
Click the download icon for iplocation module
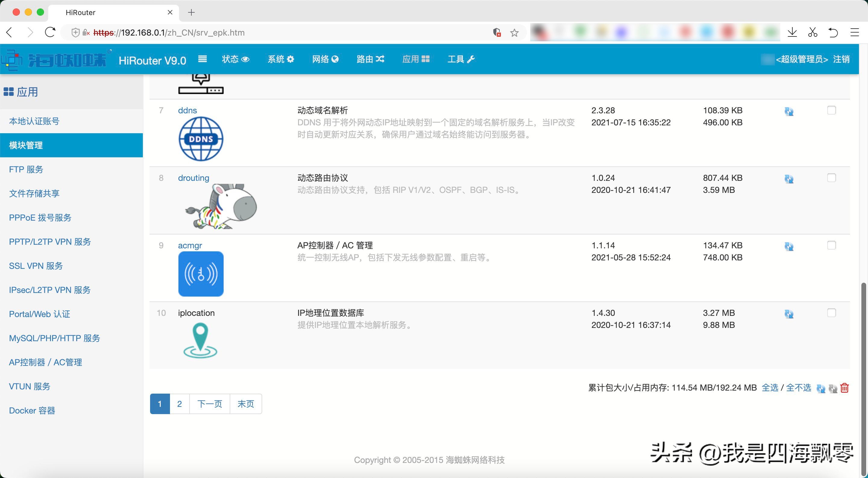coord(788,313)
